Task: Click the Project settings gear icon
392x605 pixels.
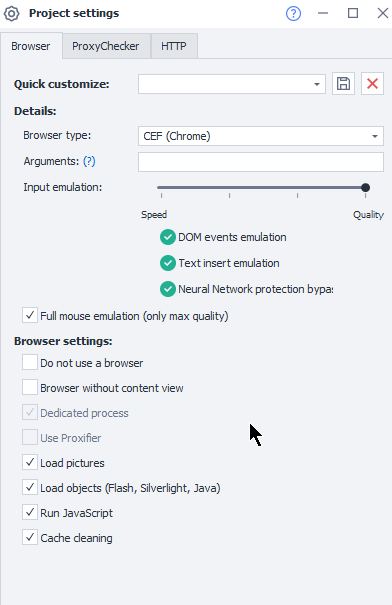Action: [x=12, y=14]
